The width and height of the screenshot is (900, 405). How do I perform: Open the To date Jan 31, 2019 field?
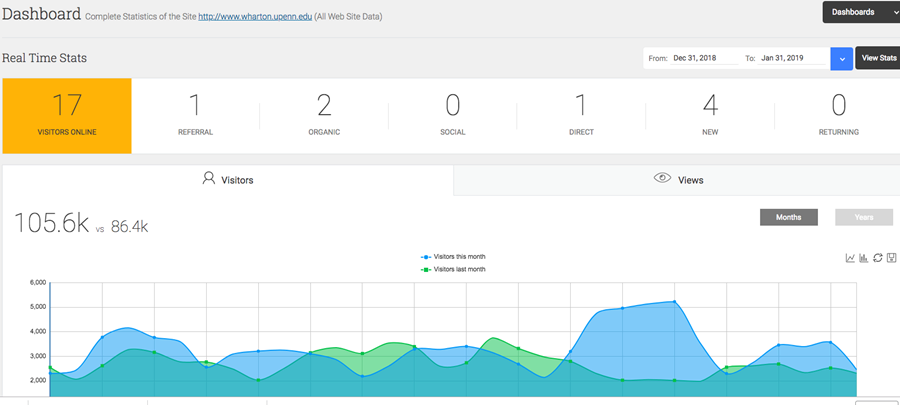point(792,59)
